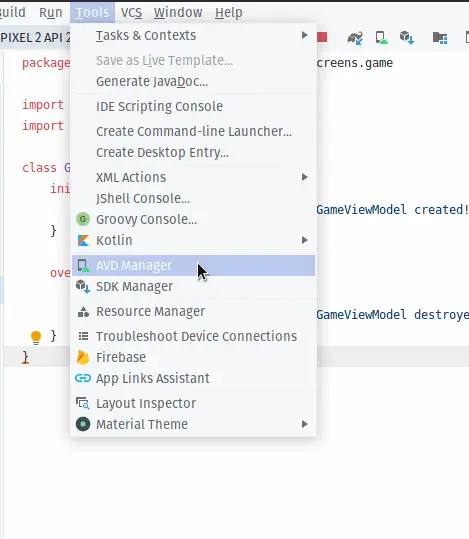Open the Run menu
The image size is (469, 539).
click(51, 12)
